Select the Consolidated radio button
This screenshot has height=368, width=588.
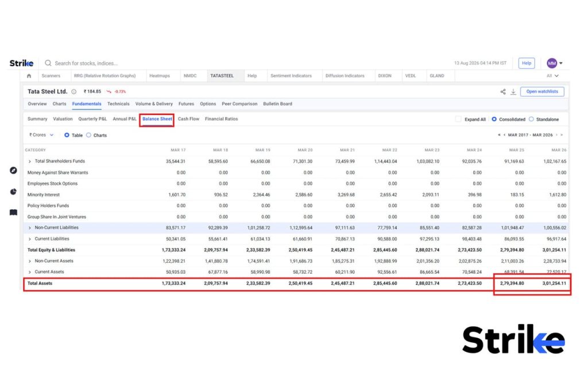point(494,119)
